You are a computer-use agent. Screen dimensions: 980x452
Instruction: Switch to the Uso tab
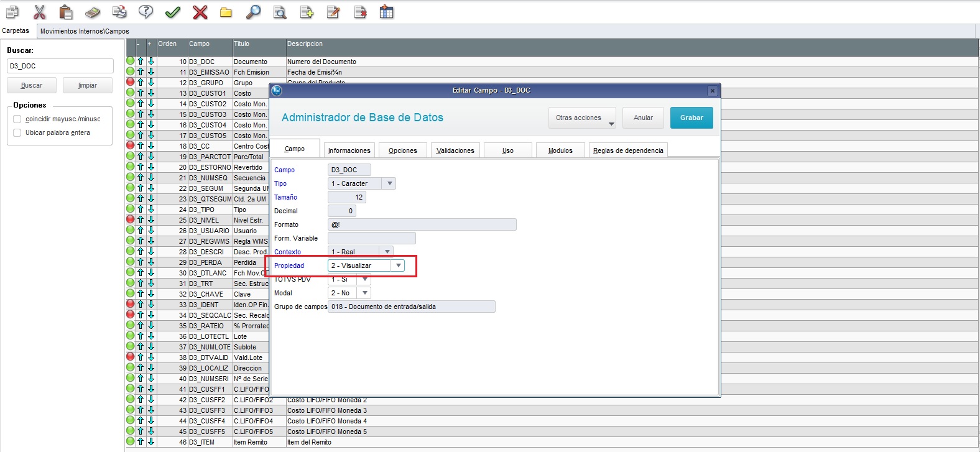coord(508,150)
